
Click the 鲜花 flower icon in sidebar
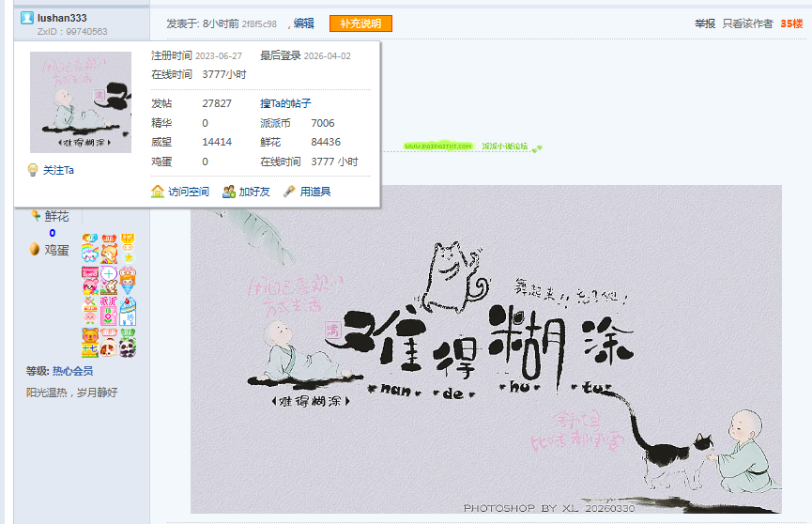[x=36, y=215]
